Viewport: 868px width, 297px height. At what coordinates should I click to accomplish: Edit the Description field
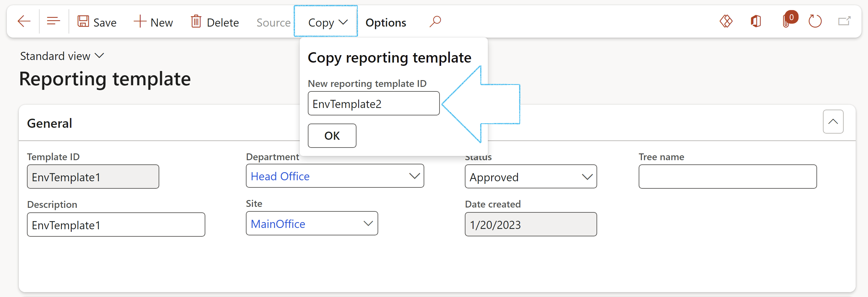[x=116, y=225]
